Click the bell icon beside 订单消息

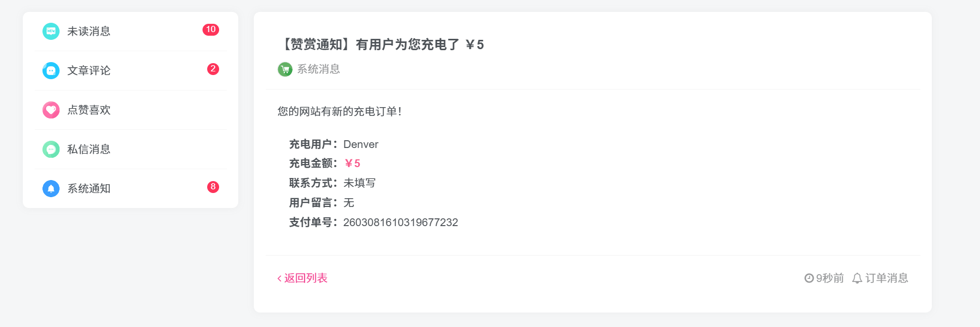click(858, 278)
